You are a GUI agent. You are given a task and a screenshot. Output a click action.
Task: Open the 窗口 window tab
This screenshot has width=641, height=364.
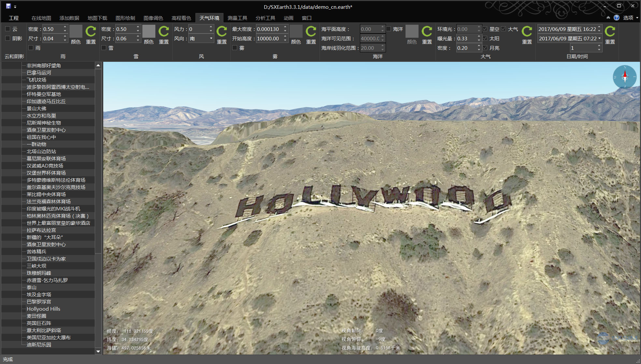[x=307, y=18]
